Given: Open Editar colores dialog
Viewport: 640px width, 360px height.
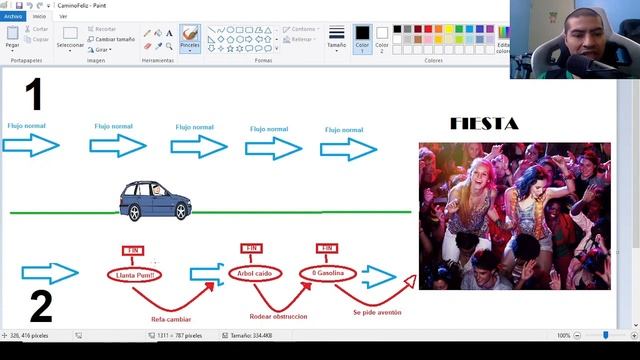Looking at the screenshot, I should point(503,39).
